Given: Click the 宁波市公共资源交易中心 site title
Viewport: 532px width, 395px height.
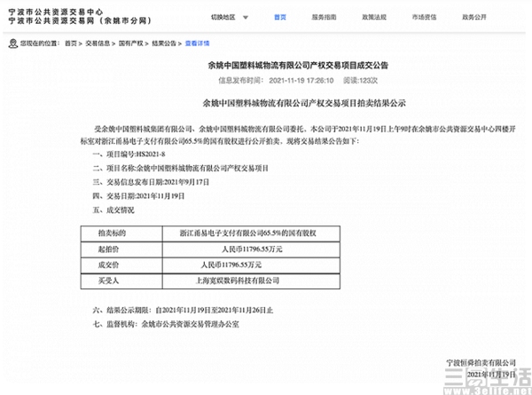Looking at the screenshot, I should coord(56,12).
